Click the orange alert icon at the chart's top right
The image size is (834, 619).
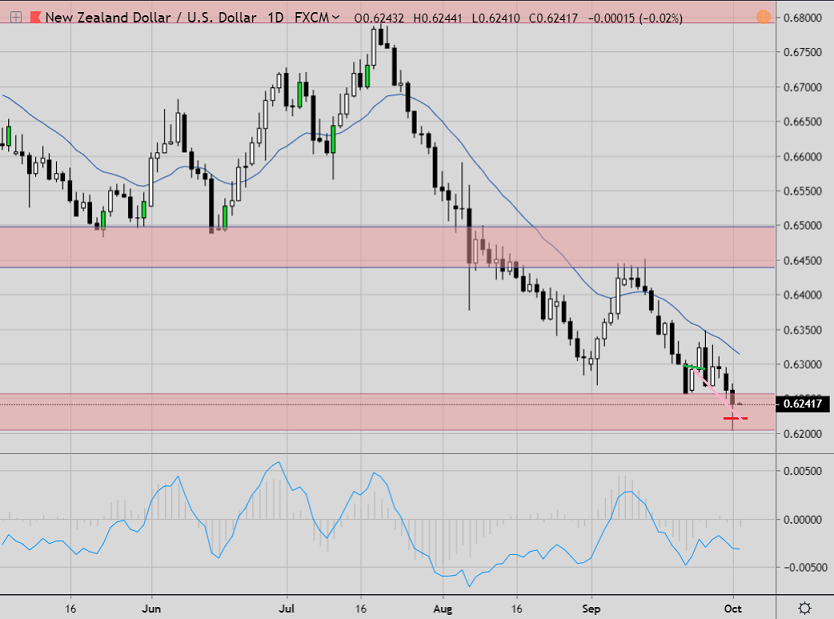tap(763, 17)
